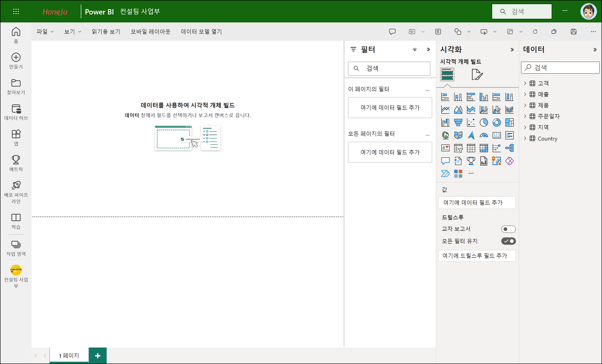
Task: Switch to the 1 페이지 tab
Action: [x=69, y=356]
